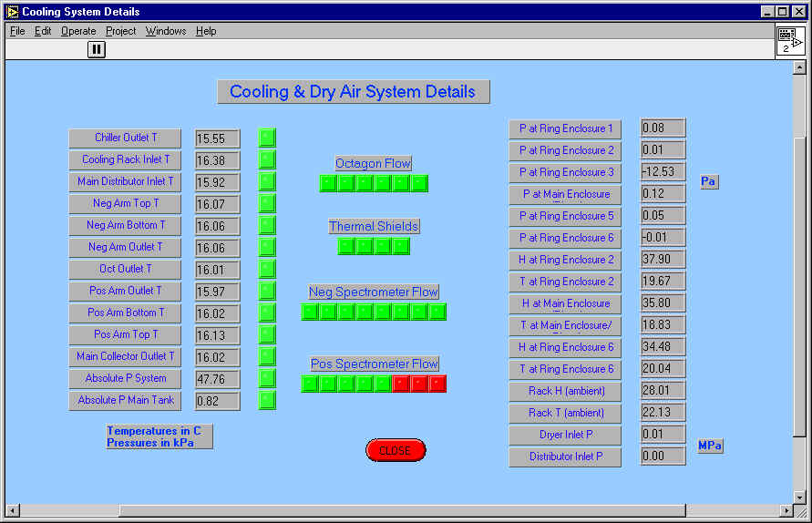Open the Operate menu
This screenshot has width=812, height=523.
click(x=78, y=31)
